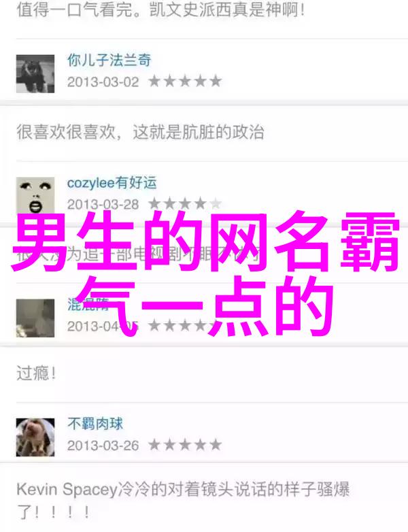Image resolution: width=408 pixels, height=532 pixels.
Task: Click the star rating on the 2013-04-05 review
Action: coord(185,326)
